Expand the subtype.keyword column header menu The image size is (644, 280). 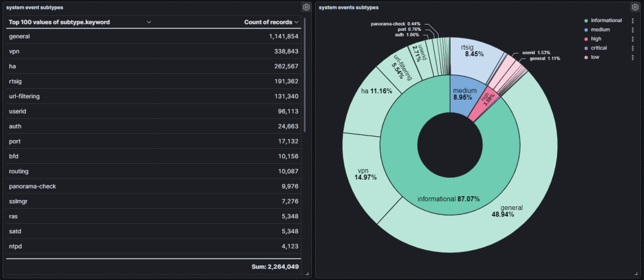(149, 22)
